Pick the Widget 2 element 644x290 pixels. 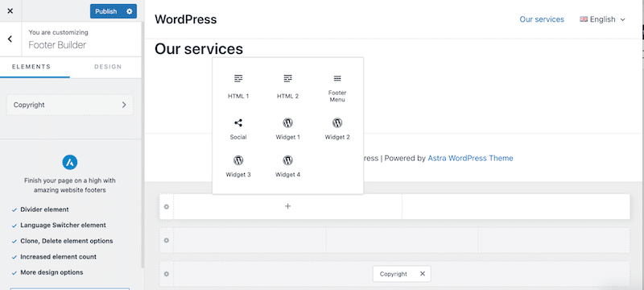336,129
